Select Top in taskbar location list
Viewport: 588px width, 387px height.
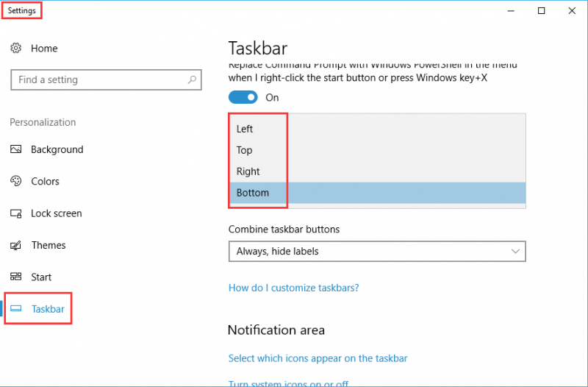tap(377, 150)
